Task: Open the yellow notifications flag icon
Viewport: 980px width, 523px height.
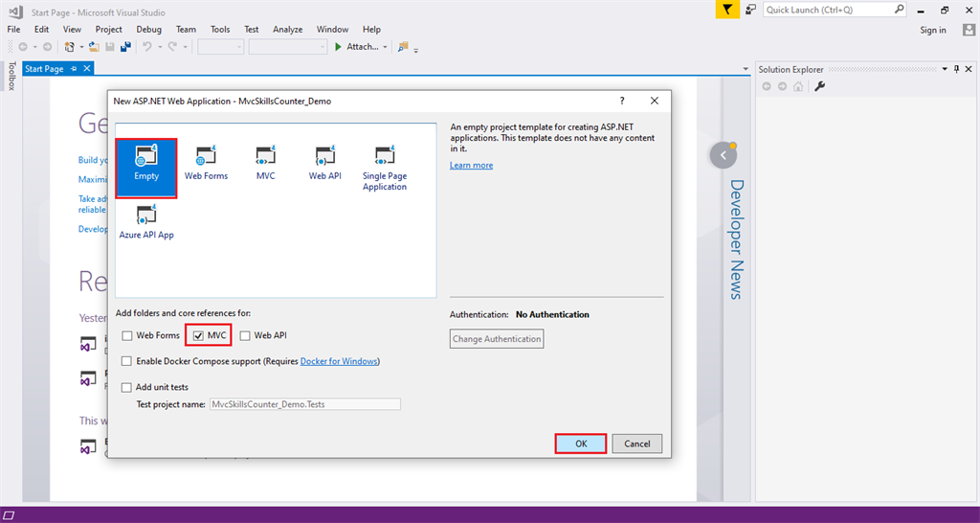Action: 727,10
